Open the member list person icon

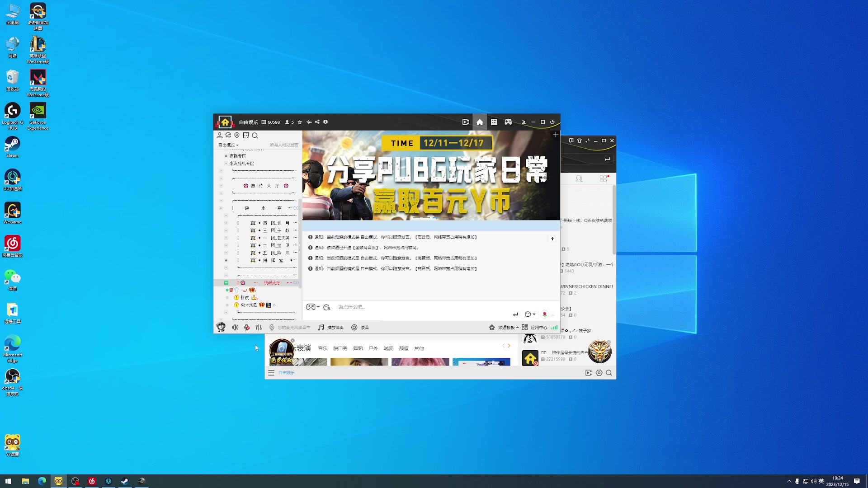(220, 135)
